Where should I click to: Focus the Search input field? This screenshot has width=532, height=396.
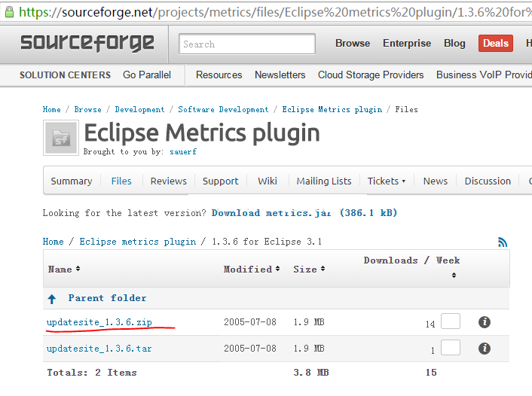point(248,44)
